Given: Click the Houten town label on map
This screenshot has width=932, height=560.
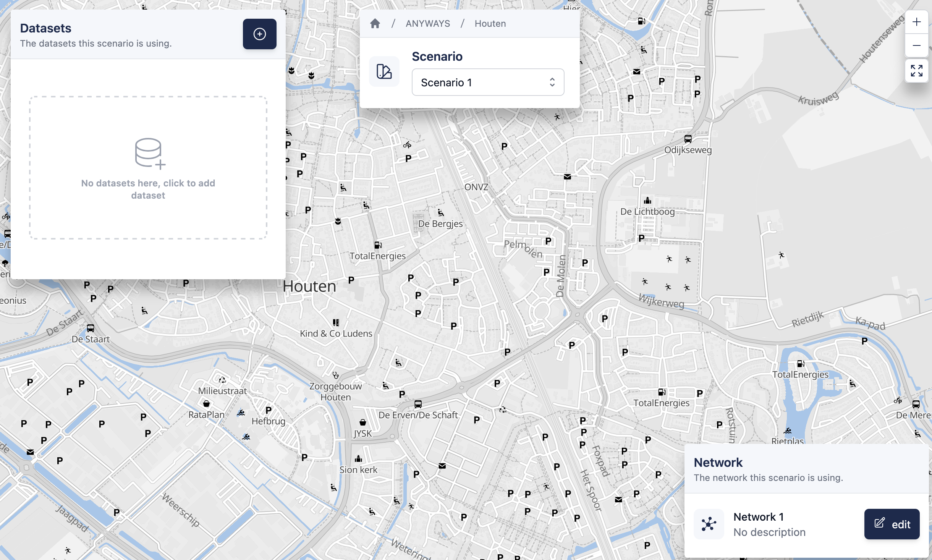Looking at the screenshot, I should (309, 286).
